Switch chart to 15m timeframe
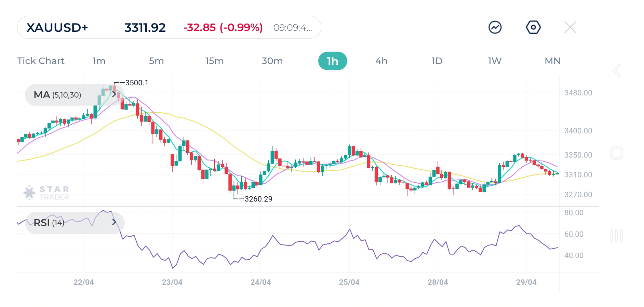 coord(214,61)
